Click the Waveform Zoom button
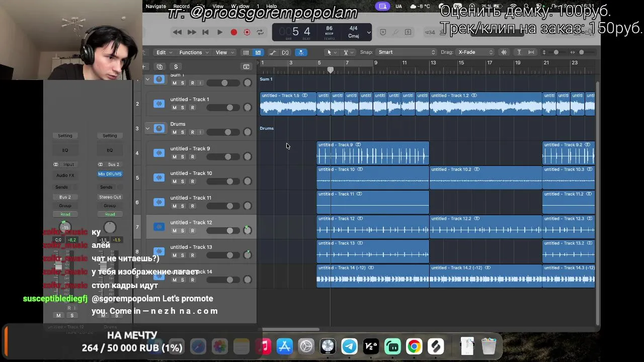Viewport: 644px width, 362px height. [x=504, y=52]
